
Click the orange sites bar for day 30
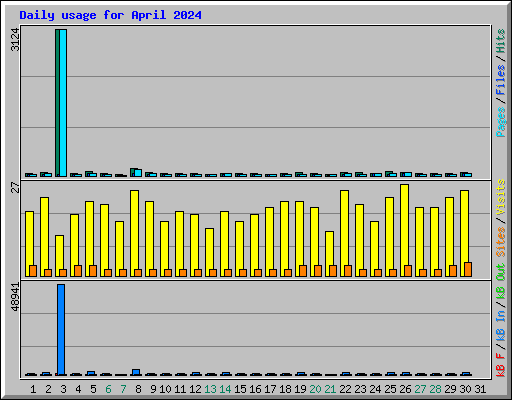[468, 269]
